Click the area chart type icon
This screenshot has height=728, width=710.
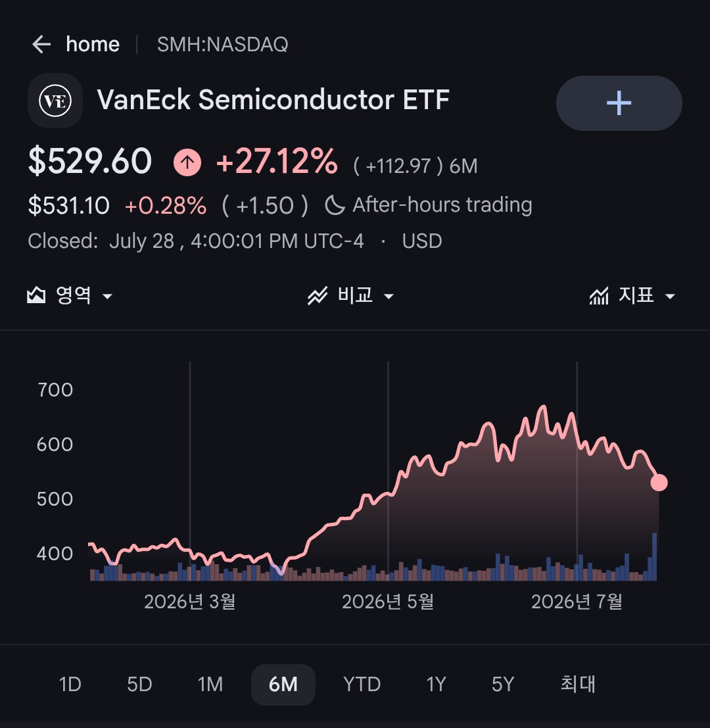[36, 295]
